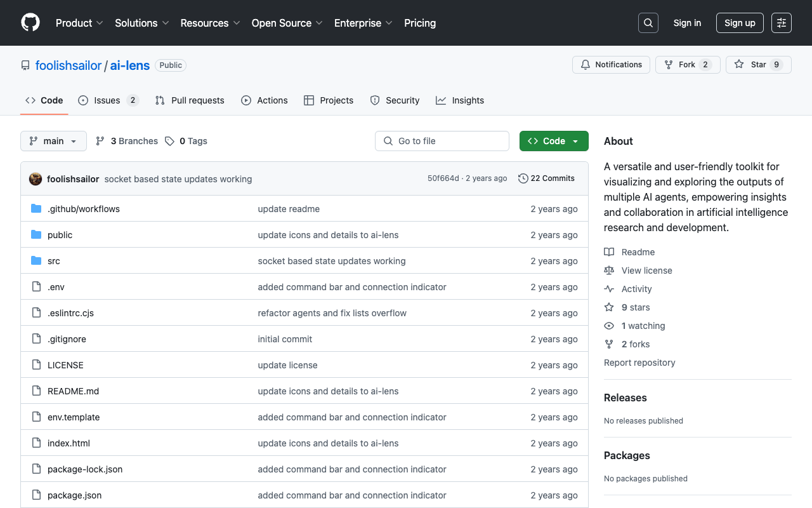Click the GitHub logo icon
This screenshot has height=508, width=812.
[30, 23]
